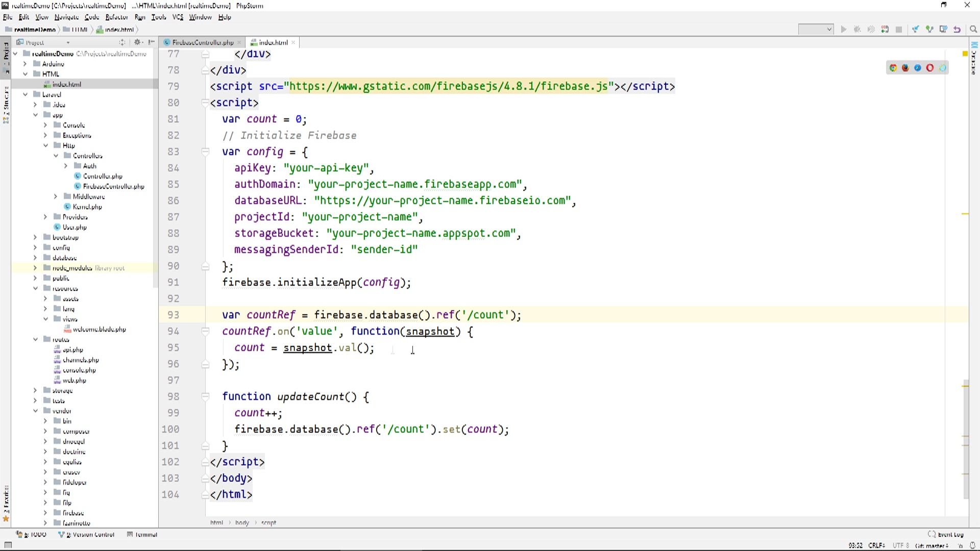Click the VCS Update Project icon
980x551 pixels.
[916, 29]
